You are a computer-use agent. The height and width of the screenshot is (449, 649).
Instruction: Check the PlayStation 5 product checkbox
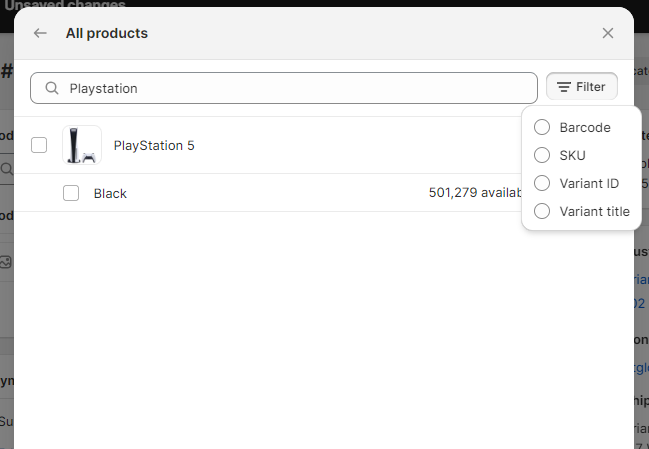point(39,145)
